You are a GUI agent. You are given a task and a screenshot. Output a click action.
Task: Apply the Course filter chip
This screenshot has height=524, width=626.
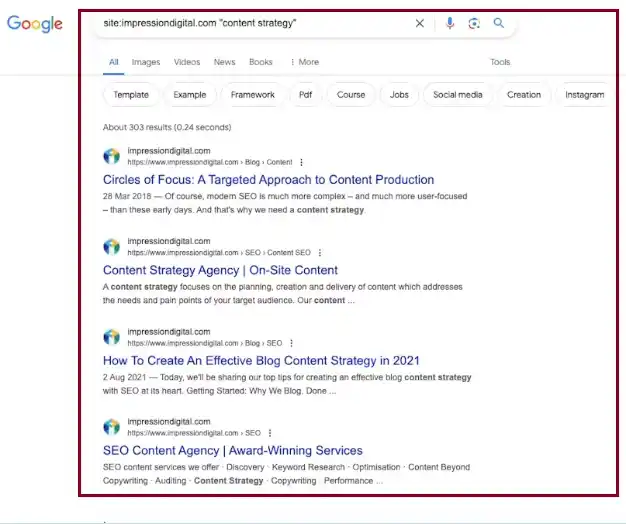[x=351, y=95]
